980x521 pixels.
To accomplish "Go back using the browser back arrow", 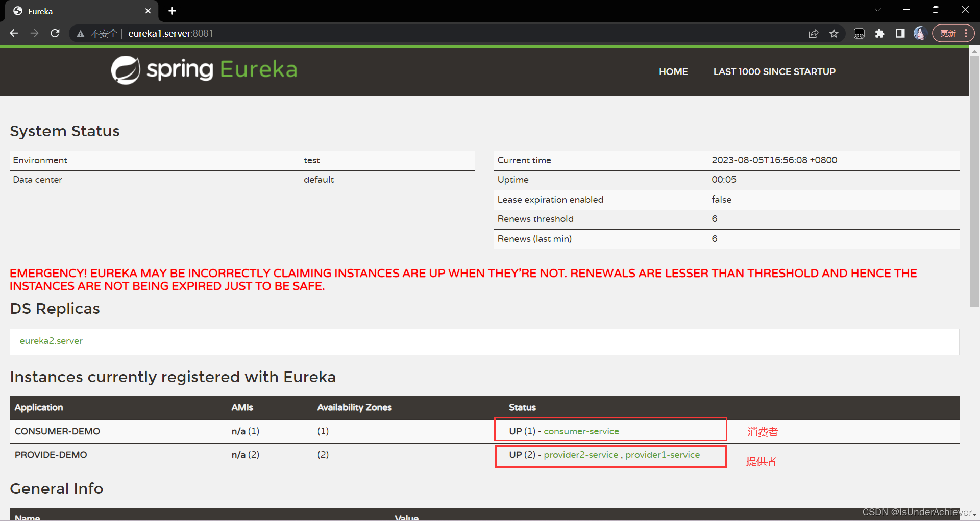I will click(14, 33).
